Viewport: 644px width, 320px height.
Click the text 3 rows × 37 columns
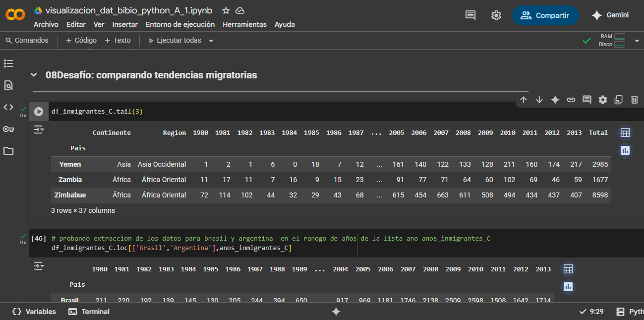pyautogui.click(x=83, y=210)
